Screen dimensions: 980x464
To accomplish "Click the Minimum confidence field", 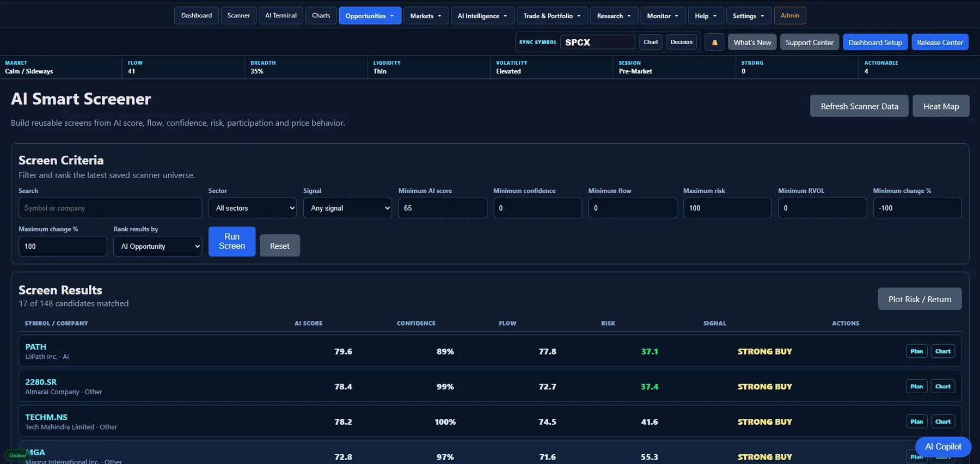I will click(x=537, y=208).
